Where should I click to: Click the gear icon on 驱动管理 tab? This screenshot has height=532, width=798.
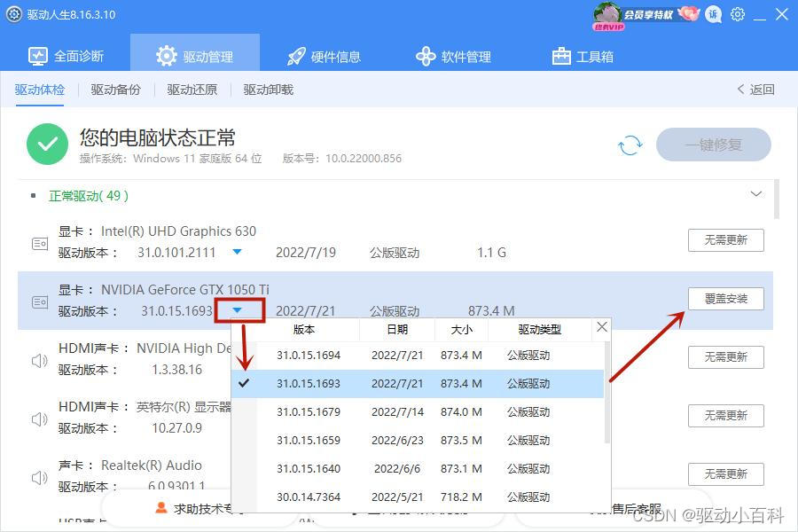[x=167, y=56]
